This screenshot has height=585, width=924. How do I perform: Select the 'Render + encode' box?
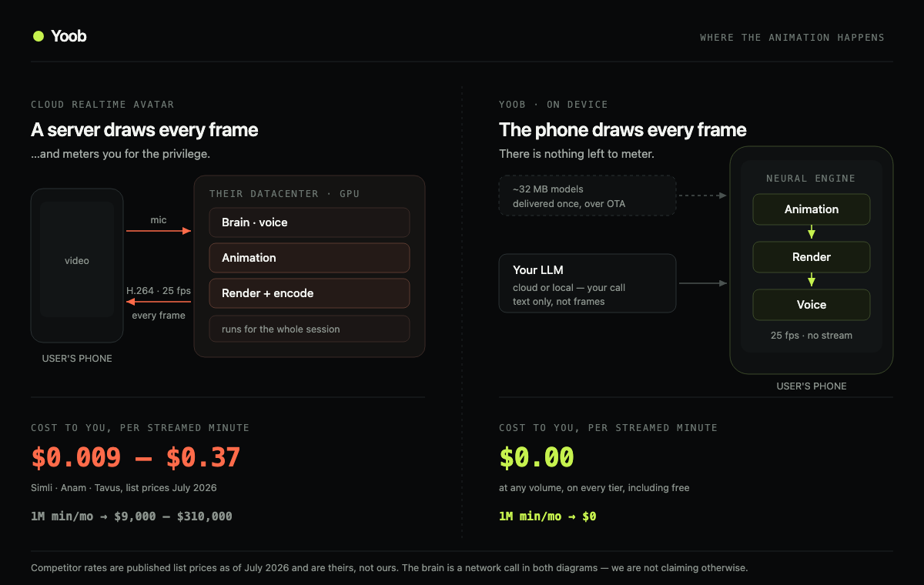(x=310, y=293)
